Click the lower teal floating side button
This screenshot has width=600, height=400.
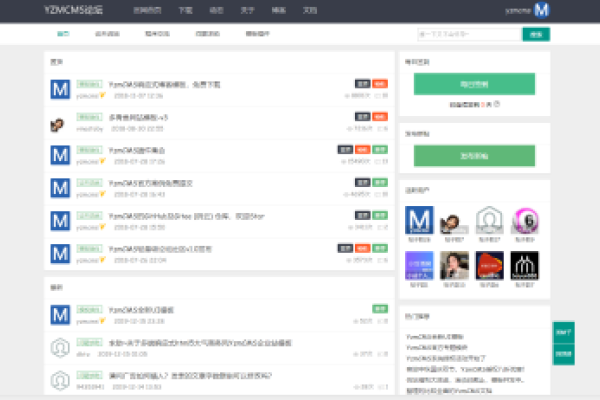(x=564, y=354)
